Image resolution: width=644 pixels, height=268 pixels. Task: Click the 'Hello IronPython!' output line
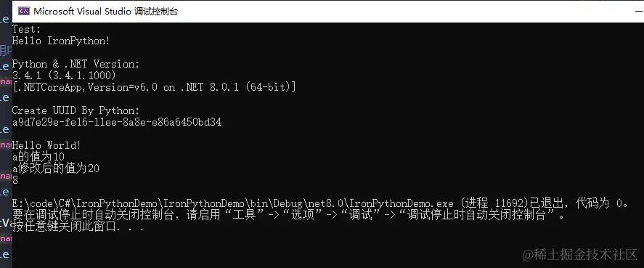point(61,41)
